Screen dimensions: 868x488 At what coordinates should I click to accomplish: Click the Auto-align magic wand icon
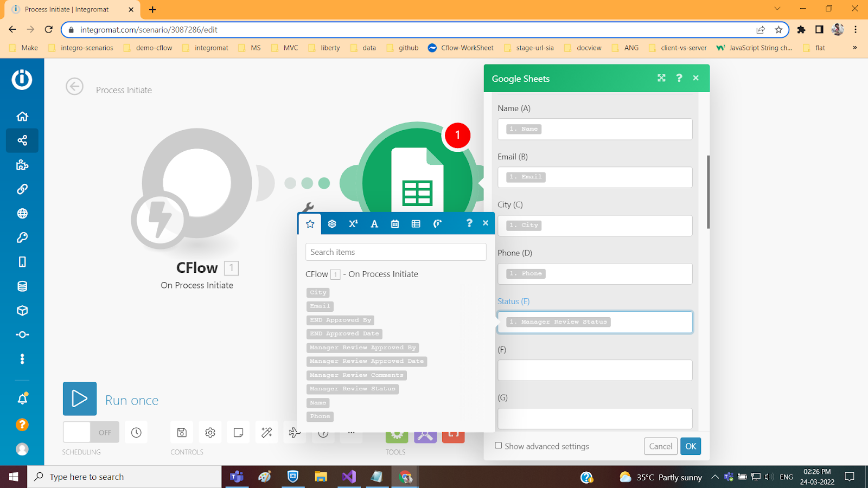point(266,432)
